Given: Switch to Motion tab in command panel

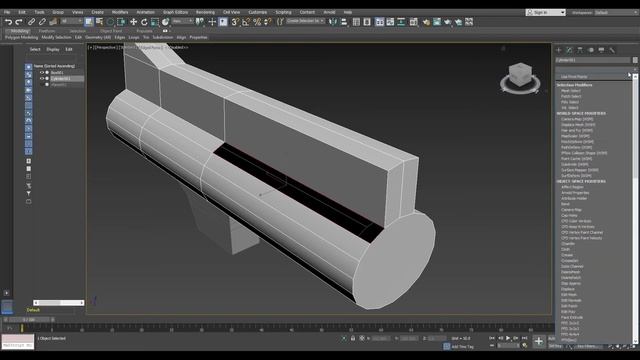Looking at the screenshot, I should [591, 50].
